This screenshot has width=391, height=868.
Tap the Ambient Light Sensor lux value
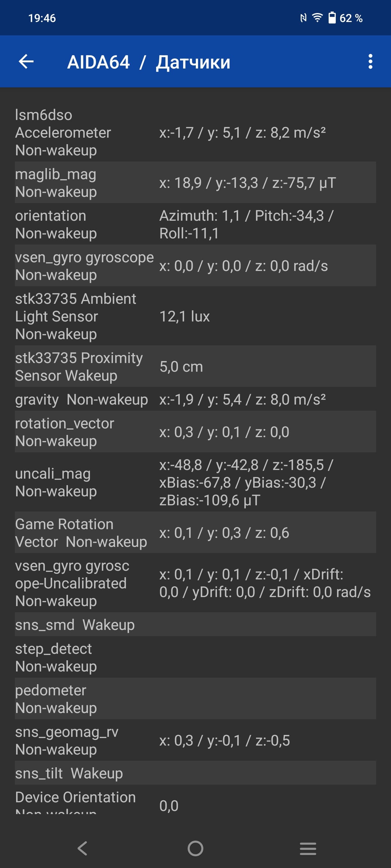click(x=185, y=317)
